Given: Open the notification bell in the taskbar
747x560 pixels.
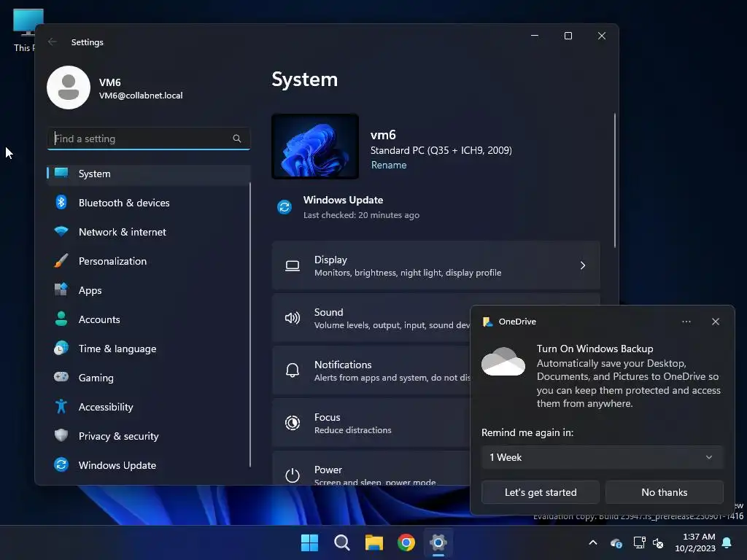Looking at the screenshot, I should tap(727, 542).
